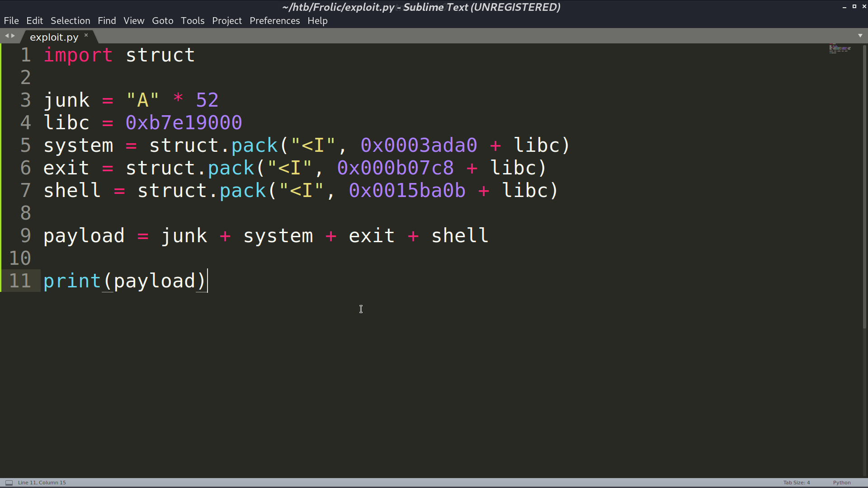The image size is (868, 488).
Task: Close the Sublime Text window
Action: (x=864, y=6)
